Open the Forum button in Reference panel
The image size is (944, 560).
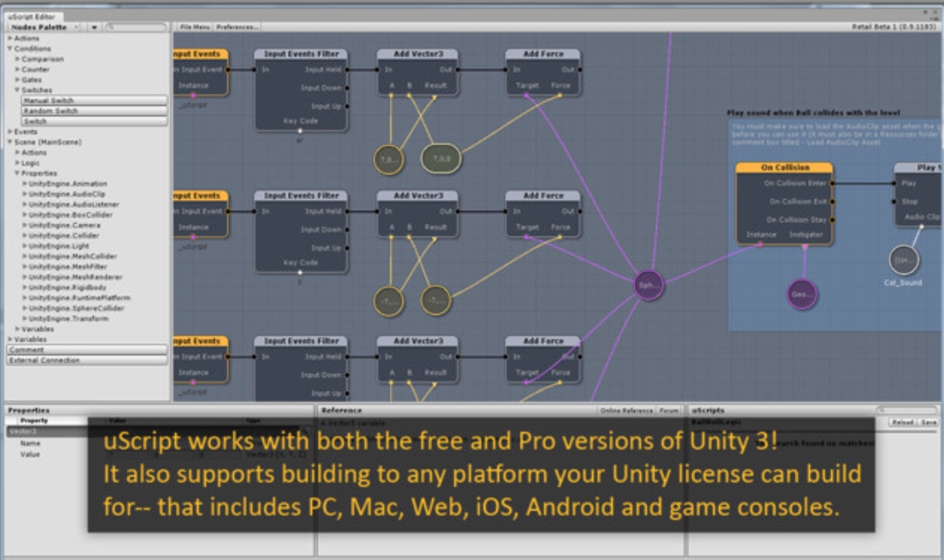[x=669, y=411]
